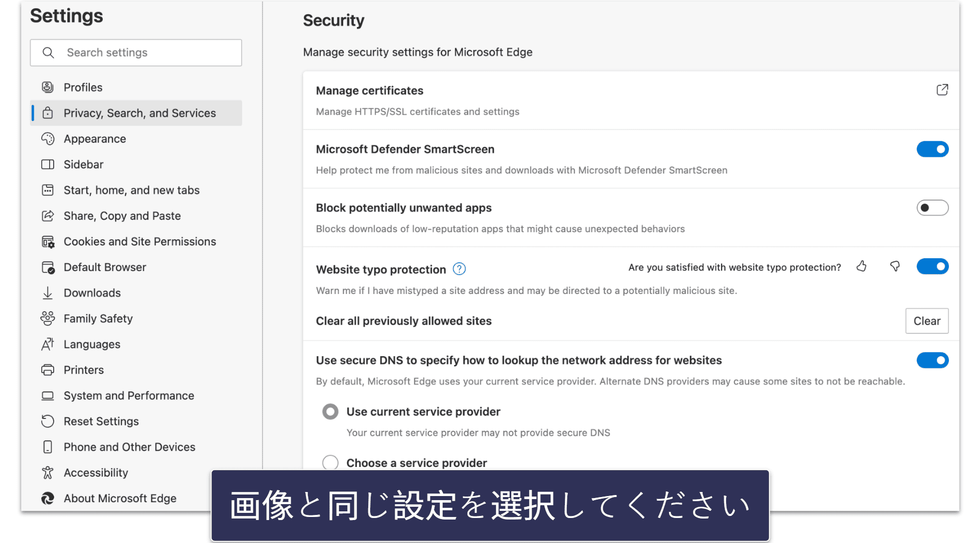980x543 pixels.
Task: Click the Reset Settings icon
Action: [x=47, y=421]
